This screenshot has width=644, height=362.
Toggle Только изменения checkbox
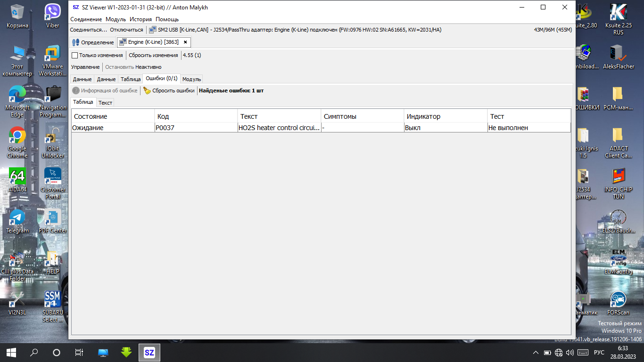click(x=74, y=55)
